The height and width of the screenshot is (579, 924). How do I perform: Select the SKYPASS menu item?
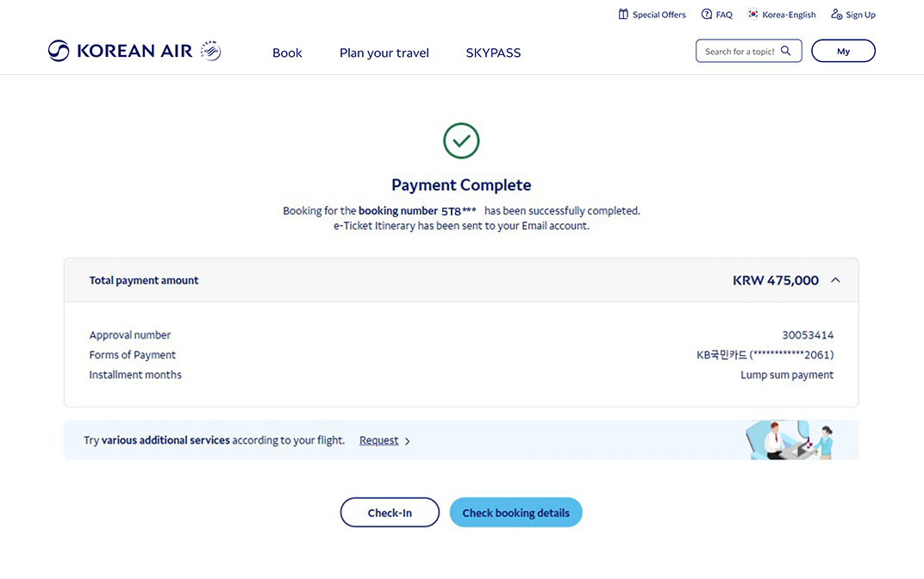click(x=493, y=53)
